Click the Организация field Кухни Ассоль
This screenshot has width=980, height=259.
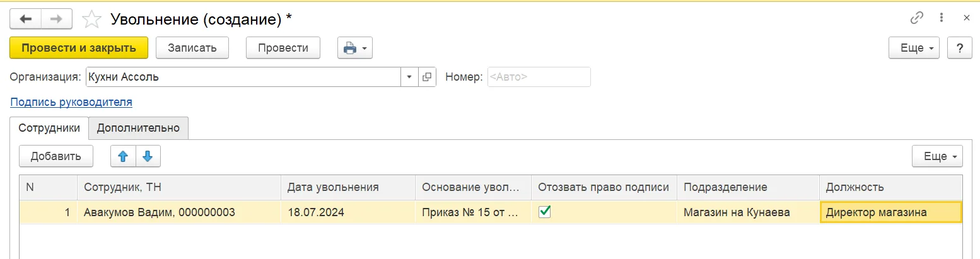243,77
